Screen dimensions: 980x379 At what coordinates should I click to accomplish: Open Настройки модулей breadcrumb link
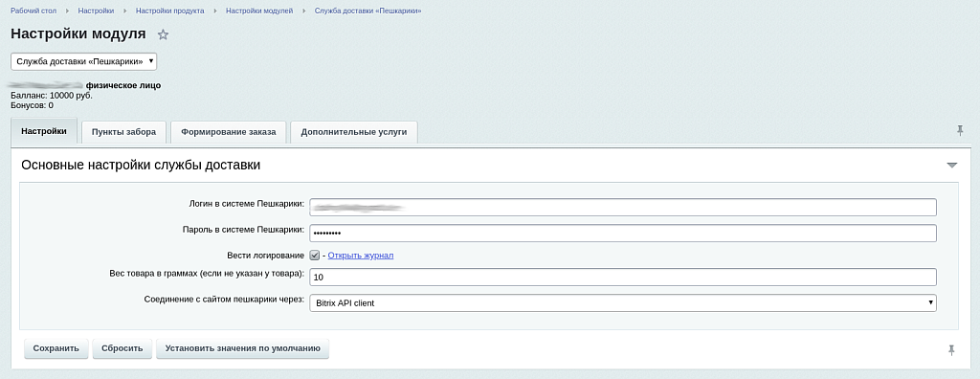[x=259, y=11]
